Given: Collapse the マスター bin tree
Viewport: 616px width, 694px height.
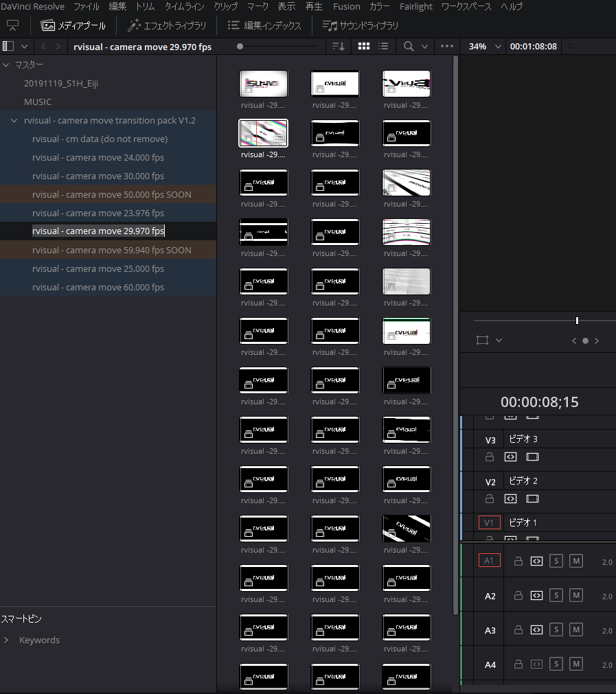Looking at the screenshot, I should pos(5,65).
